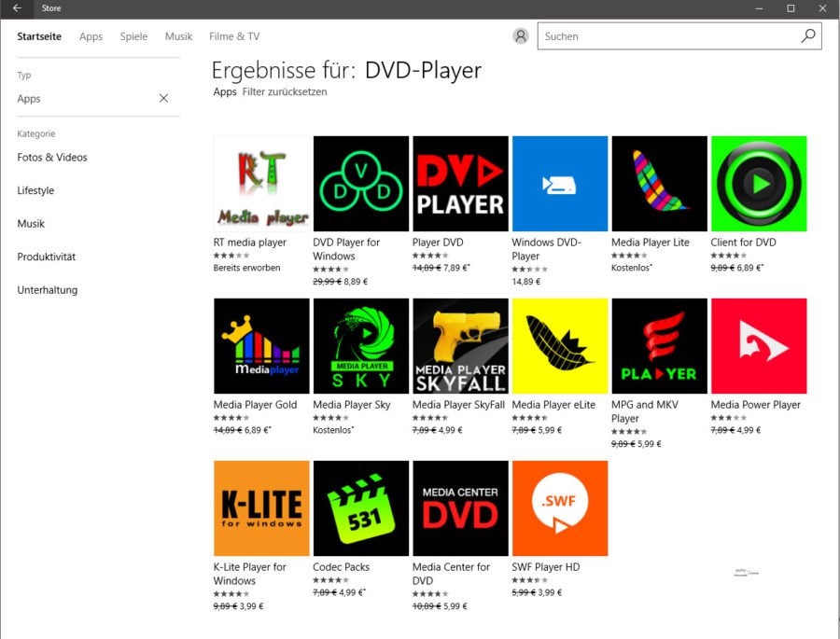The width and height of the screenshot is (840, 639).
Task: Open the blue Windows DVD-Player icon
Action: (560, 183)
